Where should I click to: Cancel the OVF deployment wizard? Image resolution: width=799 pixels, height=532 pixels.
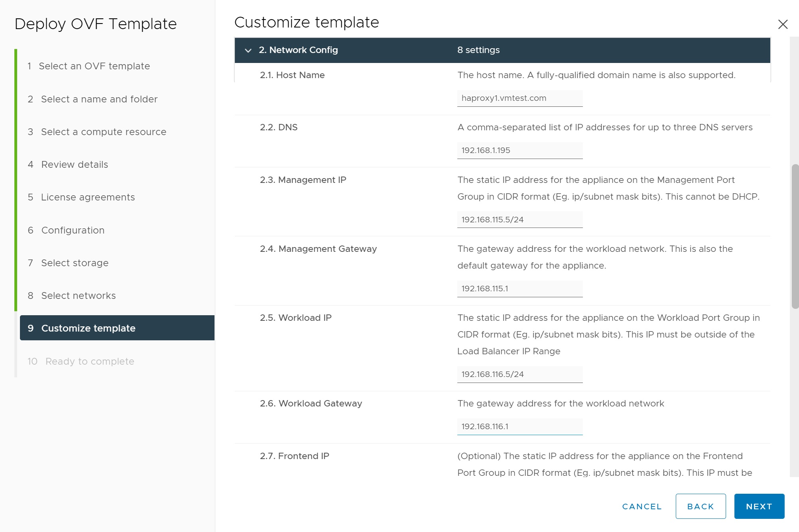point(642,506)
